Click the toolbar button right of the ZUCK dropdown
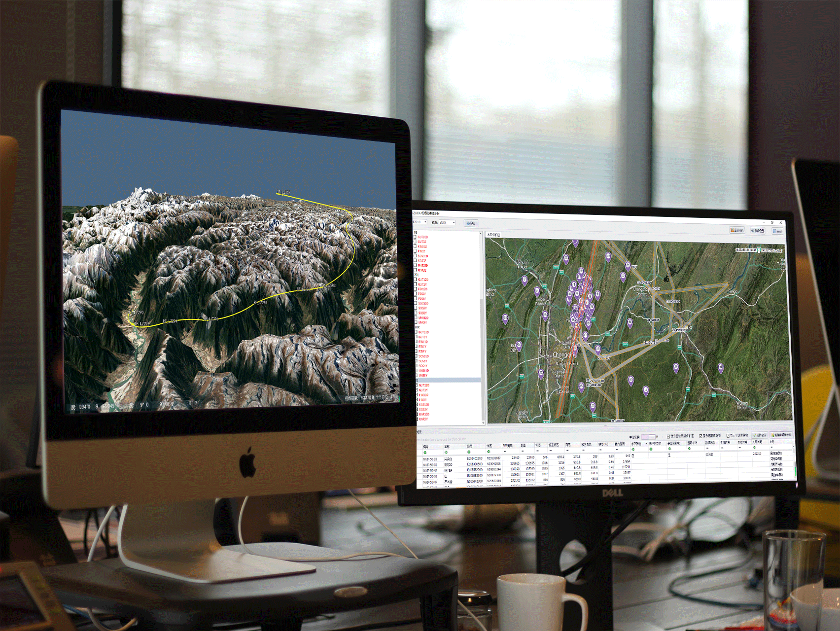The width and height of the screenshot is (840, 631). pos(471,223)
